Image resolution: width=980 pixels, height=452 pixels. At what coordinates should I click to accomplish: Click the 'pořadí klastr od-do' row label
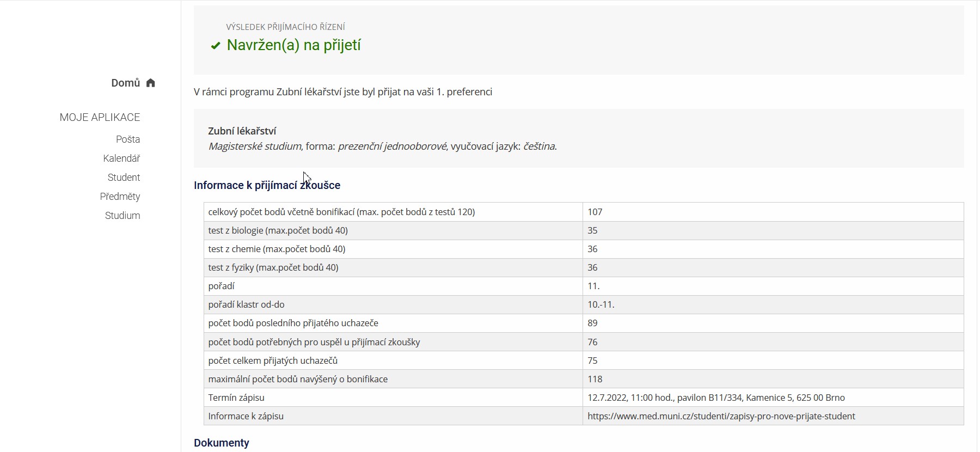pos(246,304)
